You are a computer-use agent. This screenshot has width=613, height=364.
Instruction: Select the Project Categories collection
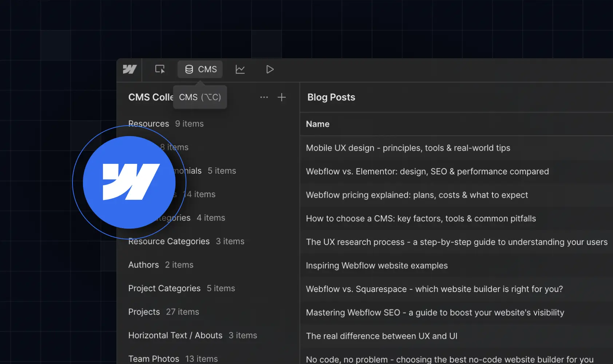pos(208,288)
